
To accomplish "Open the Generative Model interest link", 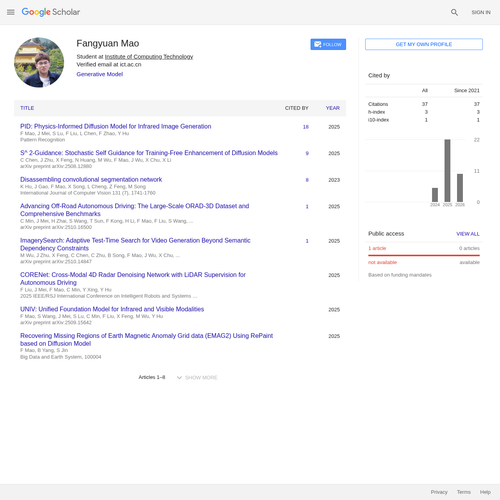I will pyautogui.click(x=100, y=74).
